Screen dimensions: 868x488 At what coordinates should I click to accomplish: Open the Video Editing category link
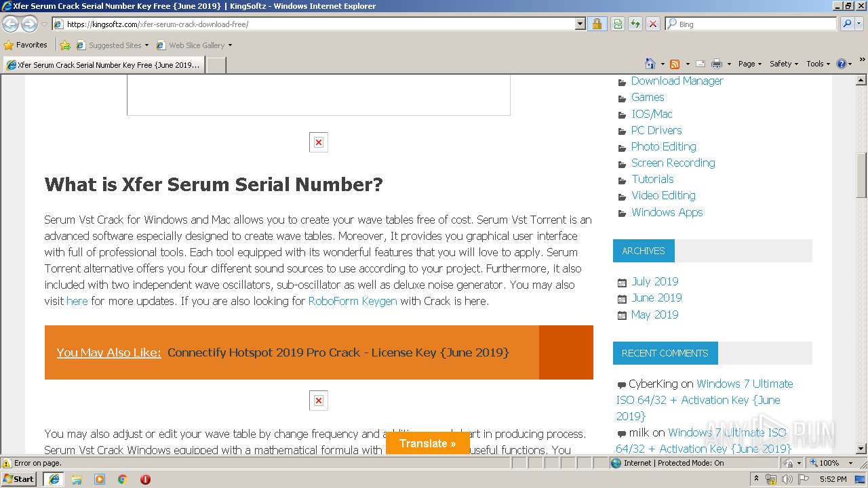(663, 195)
